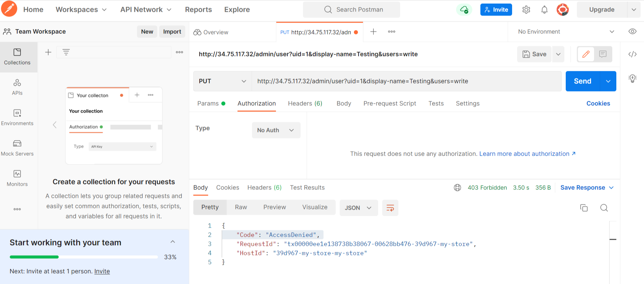Switch to the Params tab

click(x=211, y=103)
